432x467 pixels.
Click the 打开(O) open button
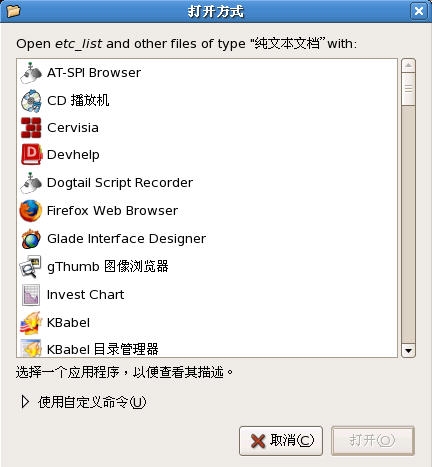coord(373,441)
